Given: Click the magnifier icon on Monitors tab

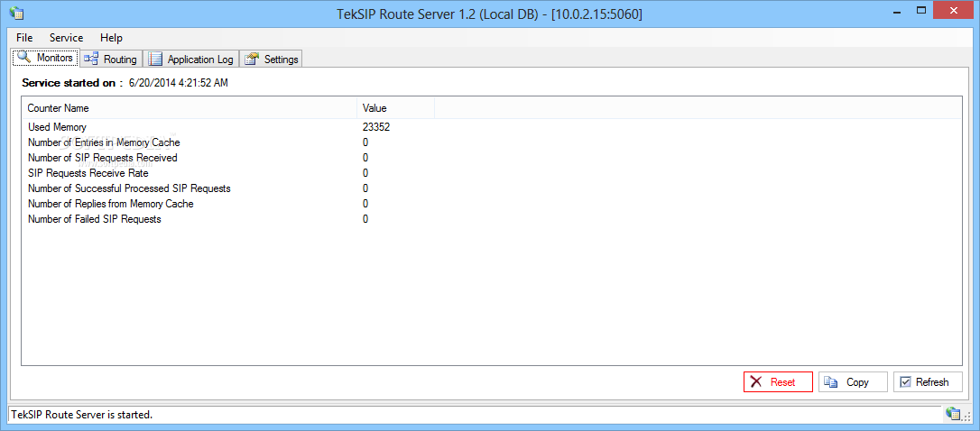Looking at the screenshot, I should (24, 57).
